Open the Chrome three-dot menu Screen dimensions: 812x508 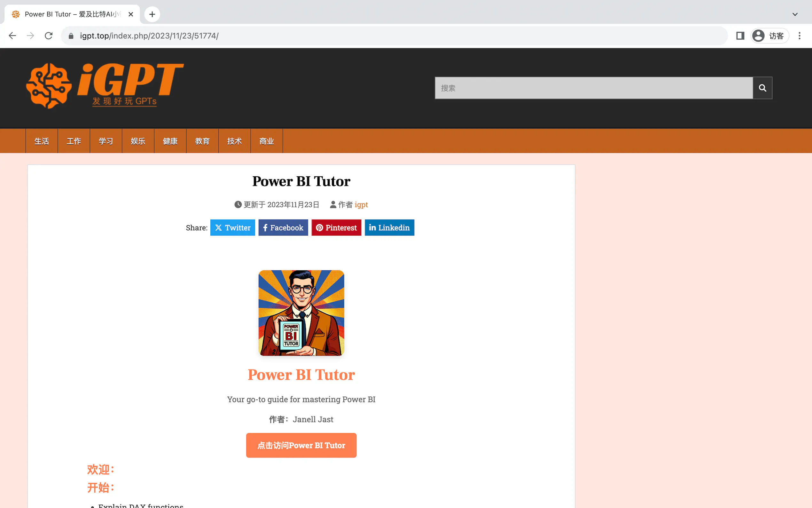coord(800,36)
